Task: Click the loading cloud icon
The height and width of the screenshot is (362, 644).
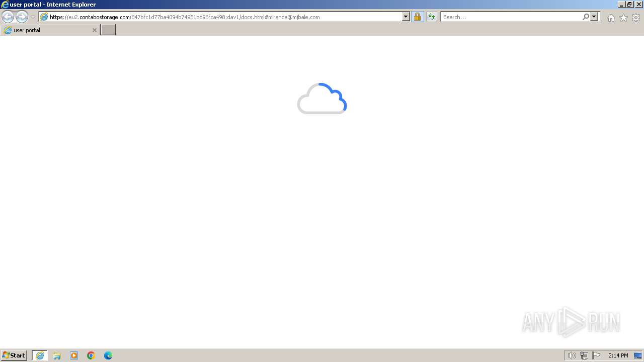Action: 322,99
